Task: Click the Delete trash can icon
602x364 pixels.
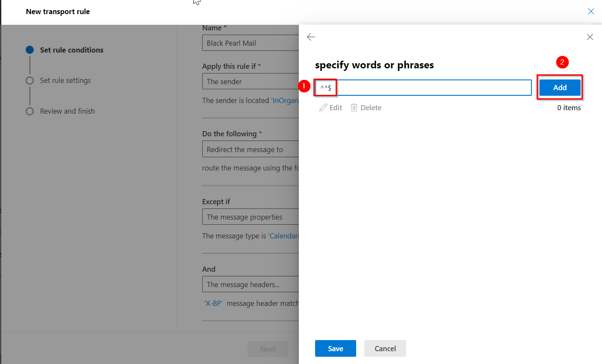Action: [x=354, y=108]
